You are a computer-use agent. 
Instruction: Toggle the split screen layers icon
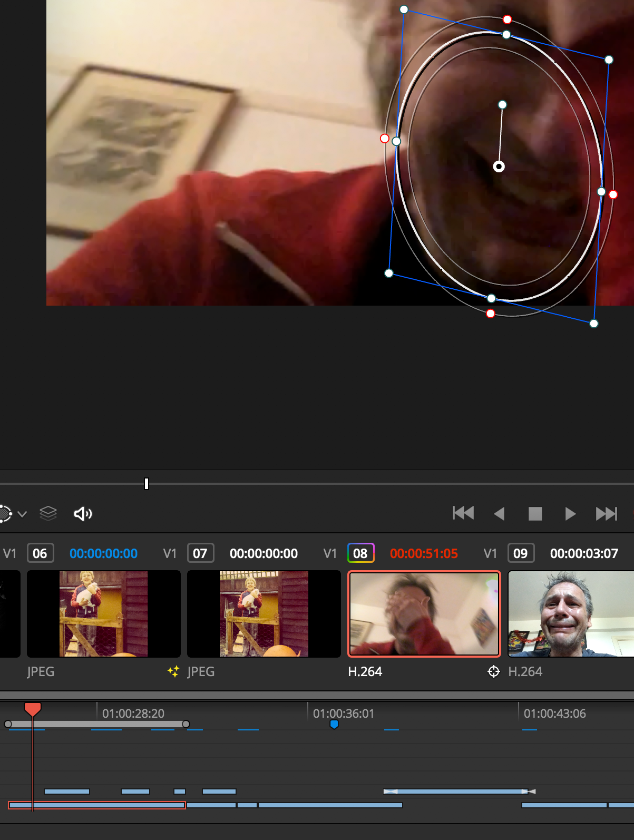(x=48, y=513)
